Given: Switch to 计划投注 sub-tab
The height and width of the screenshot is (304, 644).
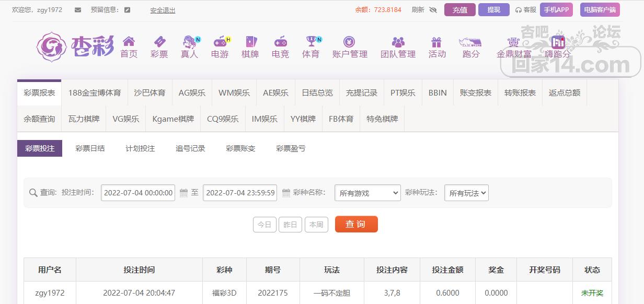Looking at the screenshot, I should [x=140, y=148].
